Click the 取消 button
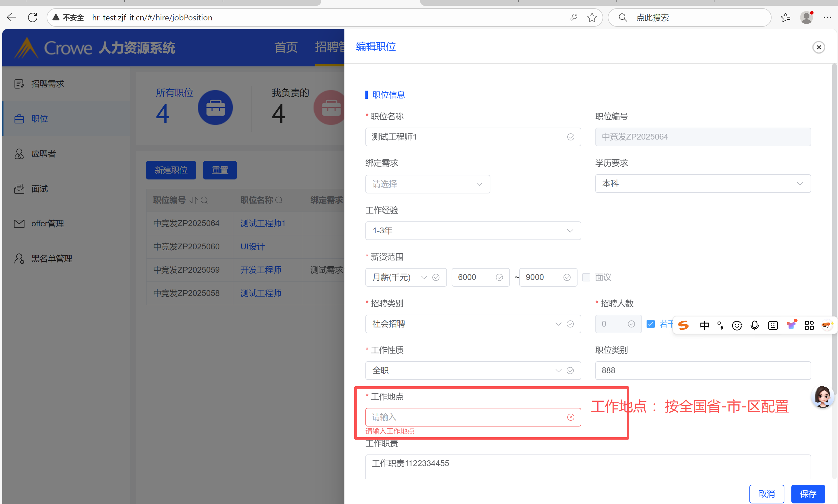 coord(766,494)
